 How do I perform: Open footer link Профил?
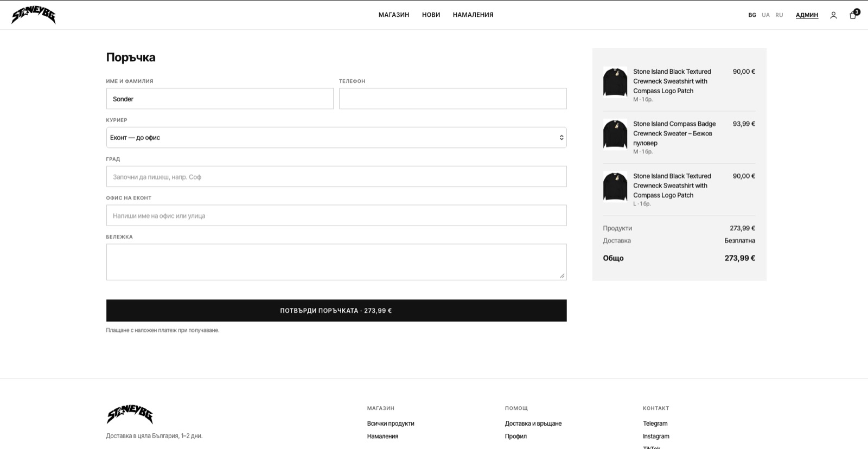tap(516, 437)
